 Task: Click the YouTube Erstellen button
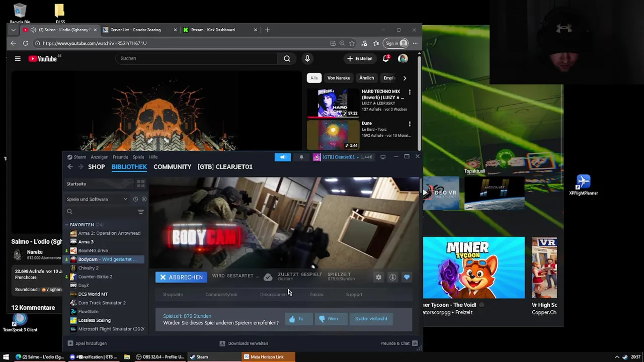tap(360, 59)
